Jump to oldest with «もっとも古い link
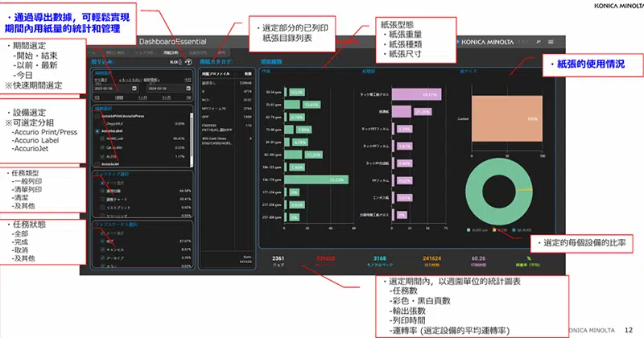644x338 pixels. pos(130,80)
